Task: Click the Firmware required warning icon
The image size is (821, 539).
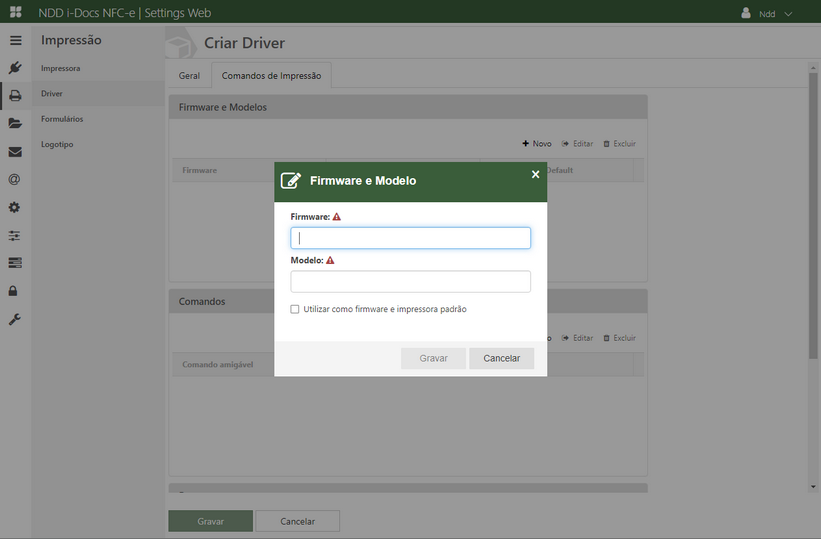Action: (x=337, y=217)
